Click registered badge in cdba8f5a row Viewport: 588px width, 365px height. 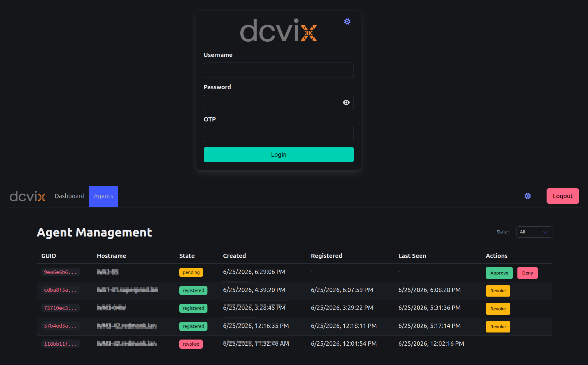tap(193, 290)
